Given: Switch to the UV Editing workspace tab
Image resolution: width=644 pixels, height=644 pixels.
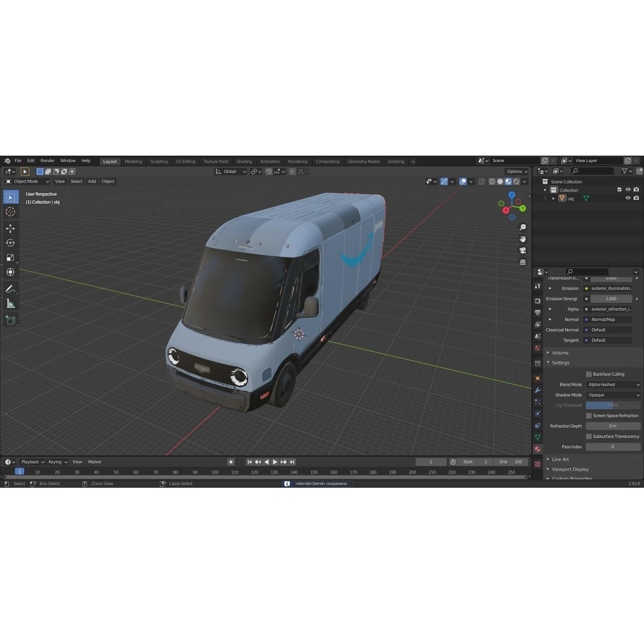Looking at the screenshot, I should (x=185, y=162).
